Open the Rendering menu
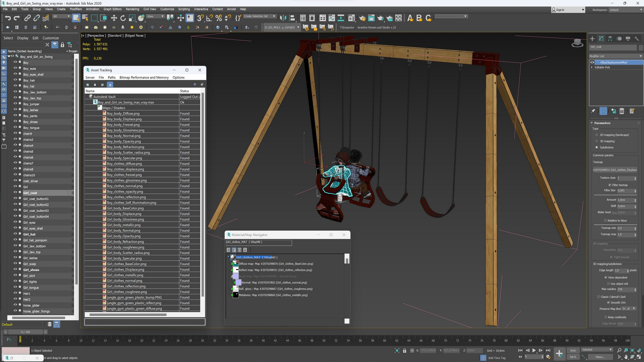Image resolution: width=644 pixels, height=362 pixels. click(132, 9)
